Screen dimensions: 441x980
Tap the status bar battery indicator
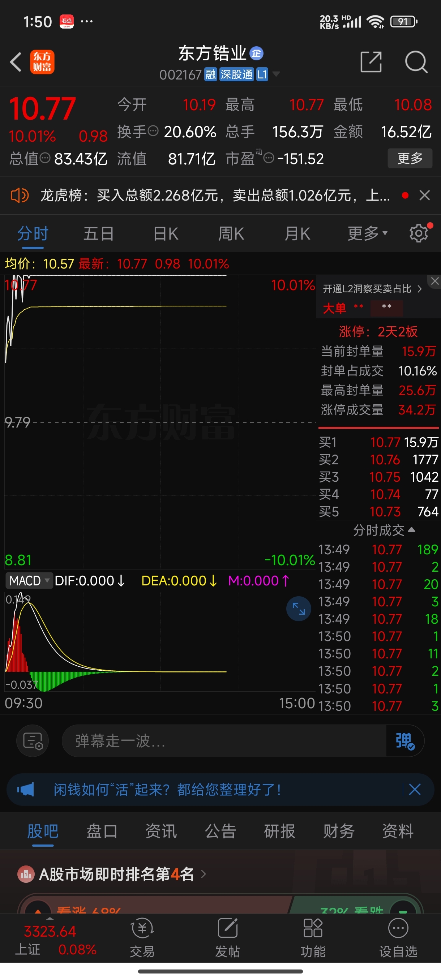[x=404, y=22]
